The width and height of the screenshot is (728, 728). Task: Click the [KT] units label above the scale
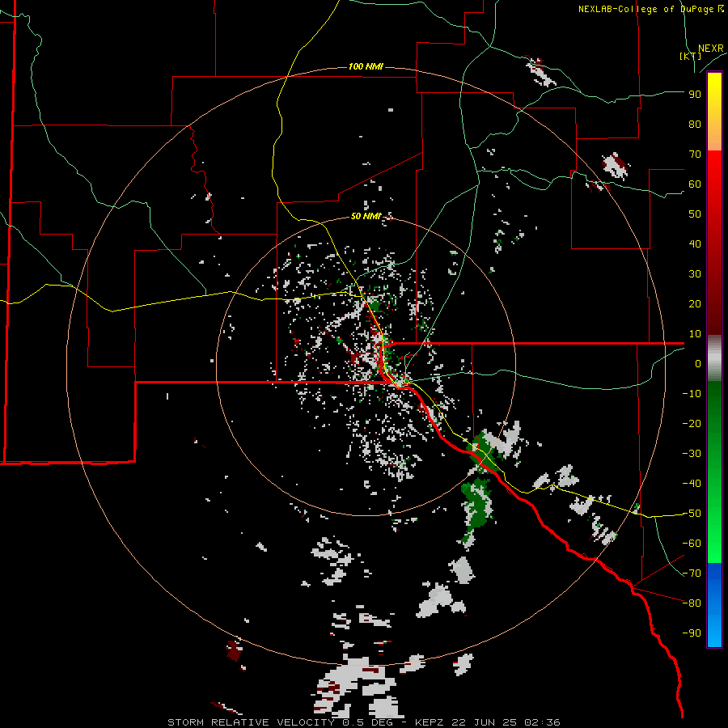tap(690, 56)
